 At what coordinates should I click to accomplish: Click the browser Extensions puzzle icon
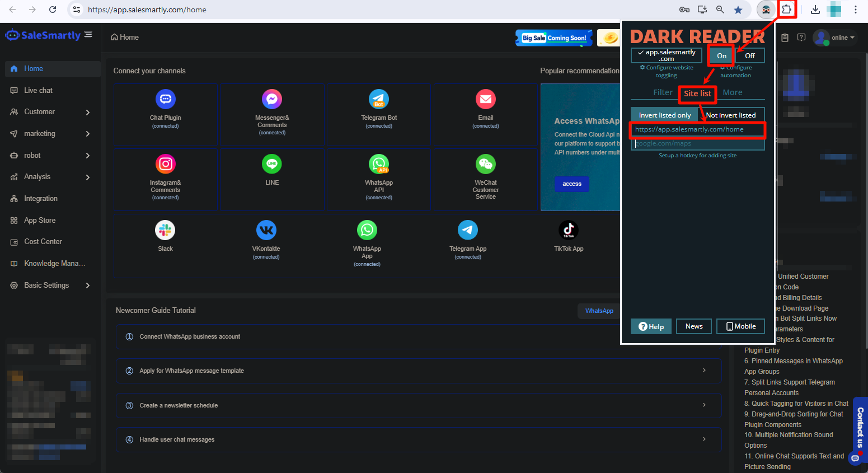point(787,9)
